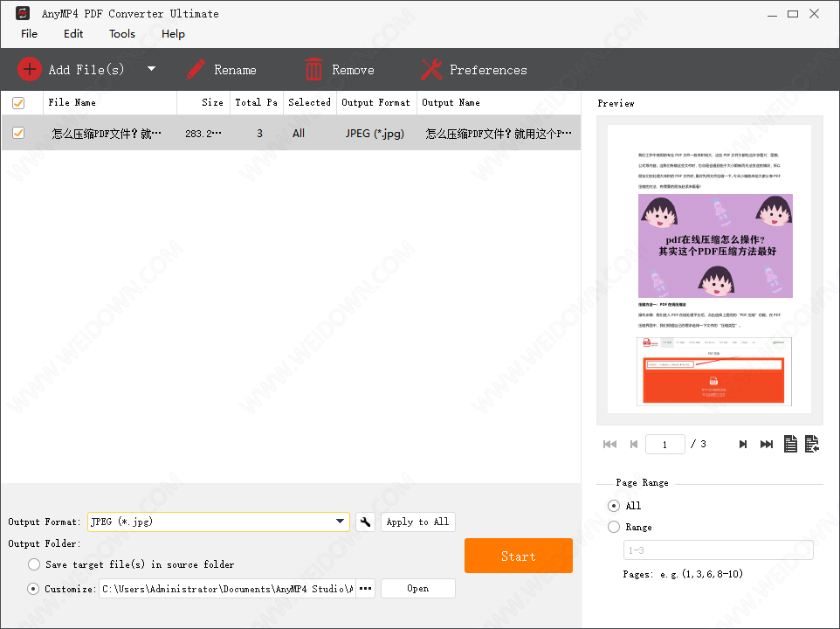This screenshot has width=840, height=629.
Task: Minimize the AnyMP4 PDF Converter window
Action: (772, 15)
